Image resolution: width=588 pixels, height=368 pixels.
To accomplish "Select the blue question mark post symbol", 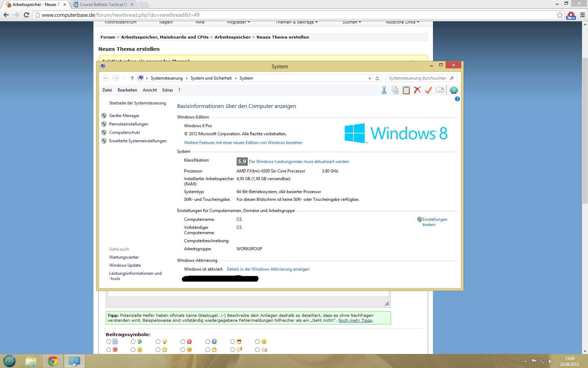I will 208,341.
